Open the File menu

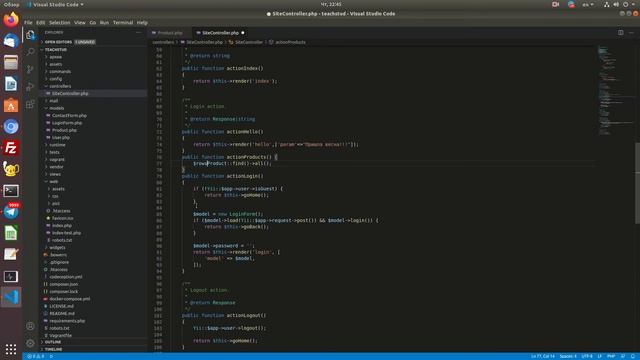[x=28, y=23]
